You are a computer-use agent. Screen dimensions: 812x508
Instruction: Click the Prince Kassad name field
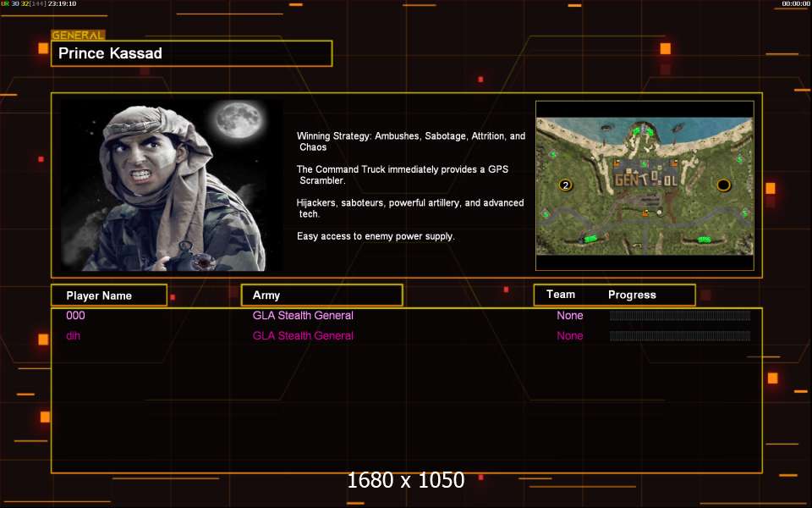(x=192, y=53)
